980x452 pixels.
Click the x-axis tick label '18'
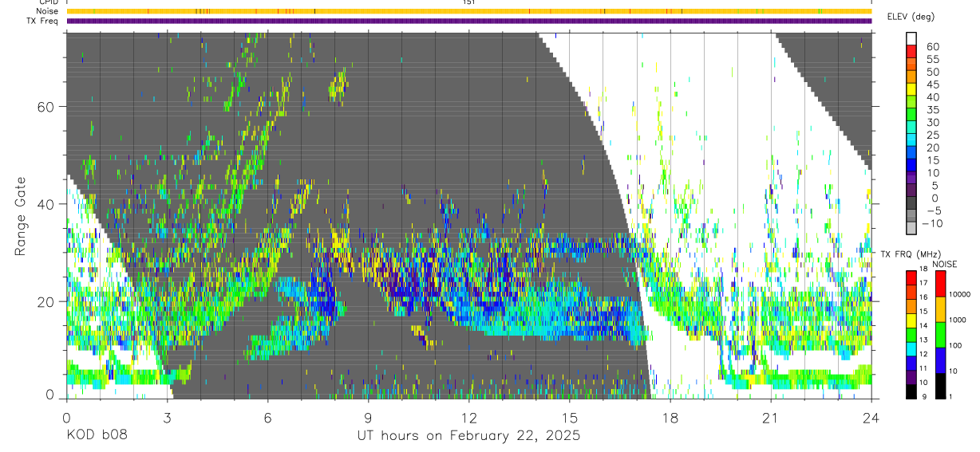(x=670, y=417)
